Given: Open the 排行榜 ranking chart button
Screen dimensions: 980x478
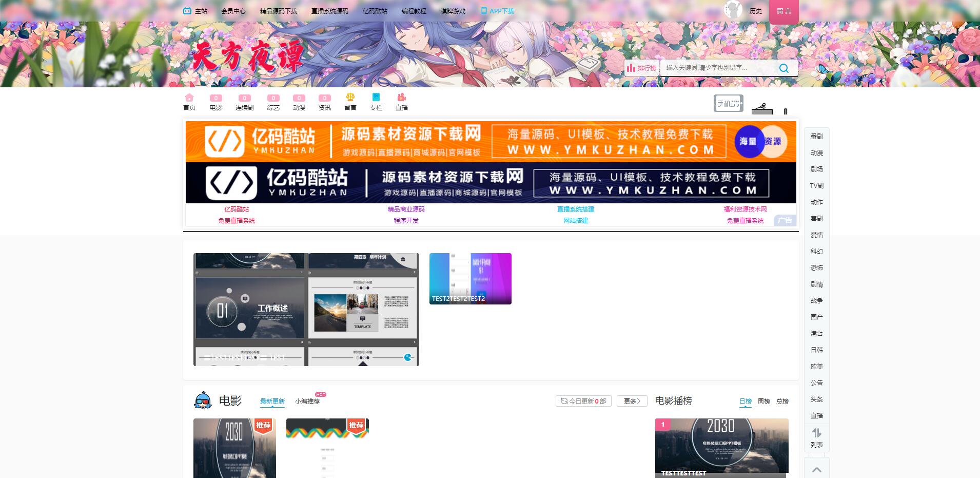Looking at the screenshot, I should 641,68.
